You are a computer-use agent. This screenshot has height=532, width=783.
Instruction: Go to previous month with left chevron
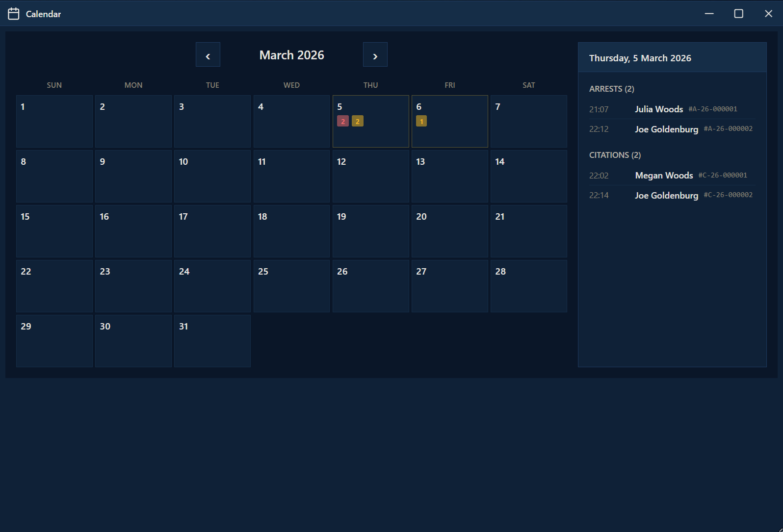pyautogui.click(x=208, y=55)
